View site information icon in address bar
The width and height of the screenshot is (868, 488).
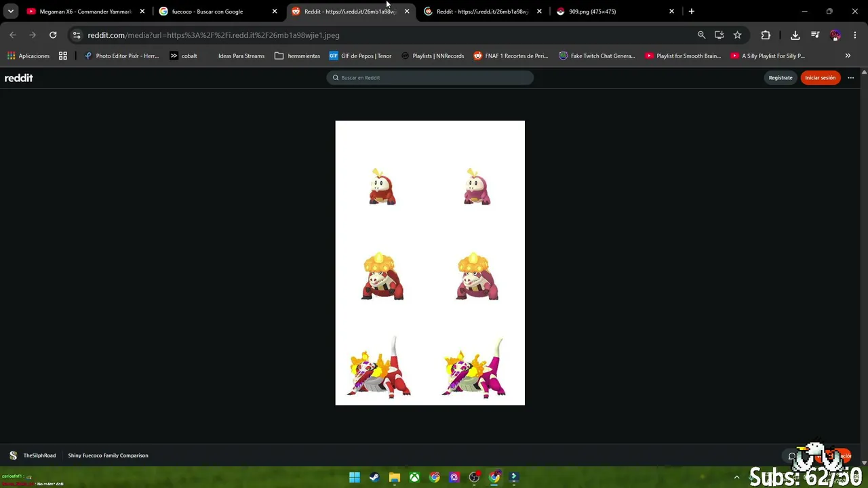coord(76,35)
